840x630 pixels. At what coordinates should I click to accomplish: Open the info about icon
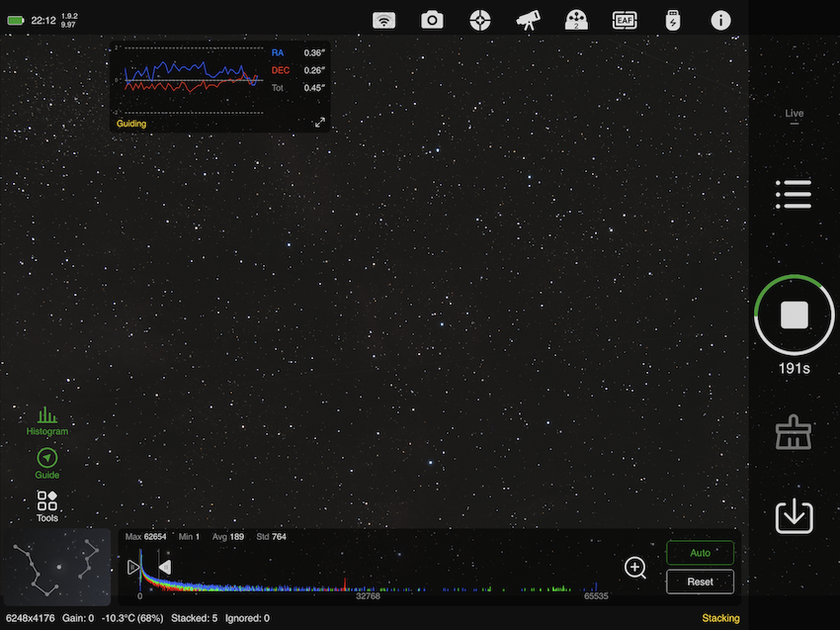[720, 21]
